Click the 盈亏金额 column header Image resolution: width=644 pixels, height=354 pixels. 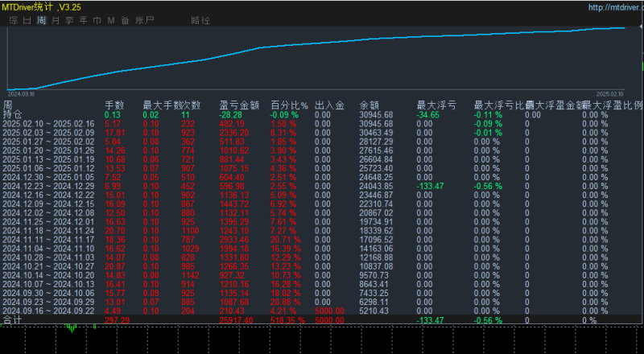[x=239, y=105]
